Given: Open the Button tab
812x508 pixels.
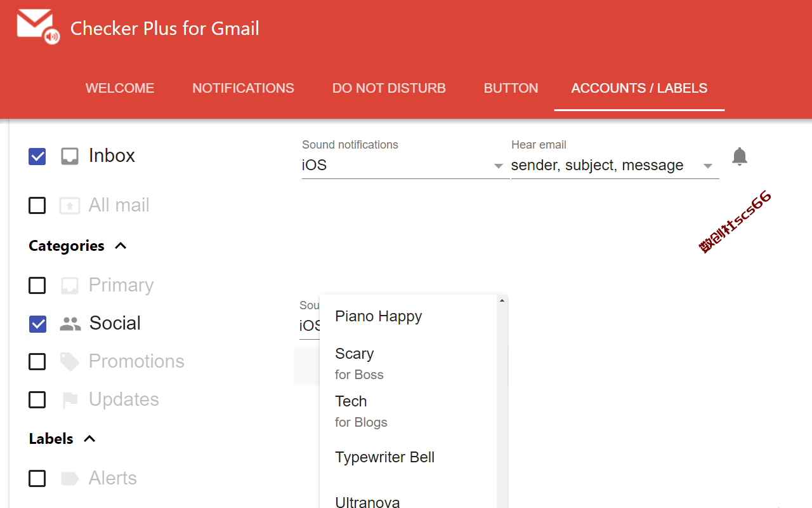Looking at the screenshot, I should (x=511, y=88).
